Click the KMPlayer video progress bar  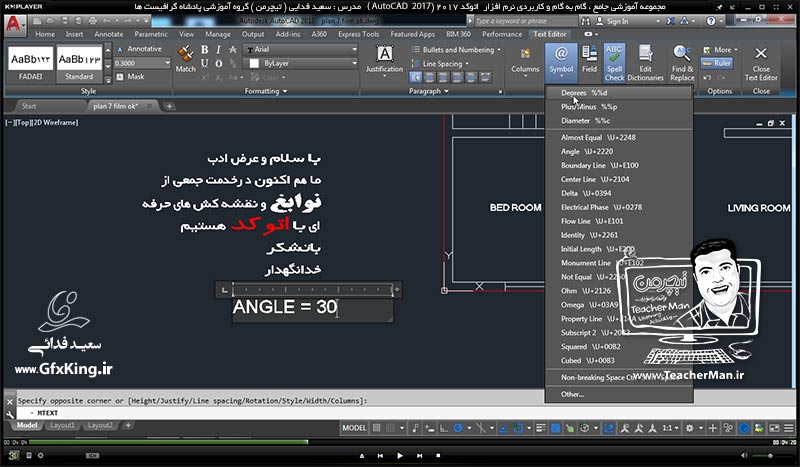[400, 442]
